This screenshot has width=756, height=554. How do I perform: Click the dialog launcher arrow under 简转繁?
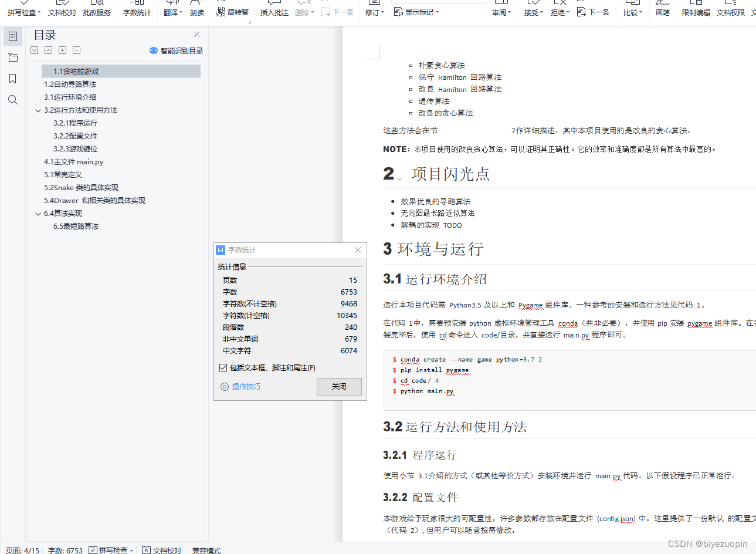pyautogui.click(x=249, y=22)
